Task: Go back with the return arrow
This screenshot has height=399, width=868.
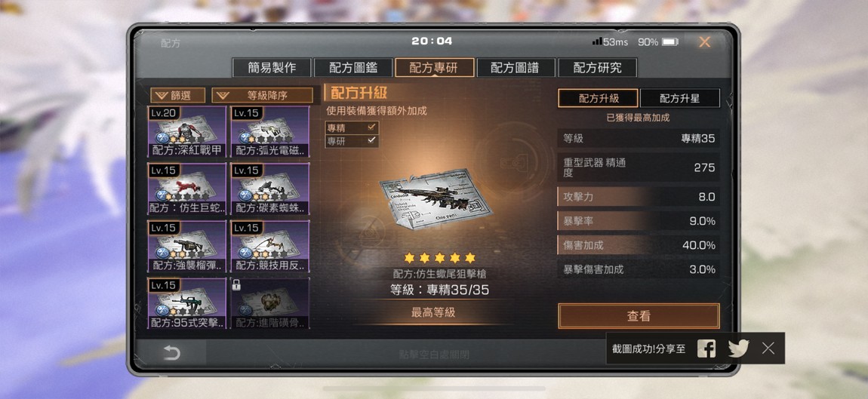Action: tap(171, 353)
